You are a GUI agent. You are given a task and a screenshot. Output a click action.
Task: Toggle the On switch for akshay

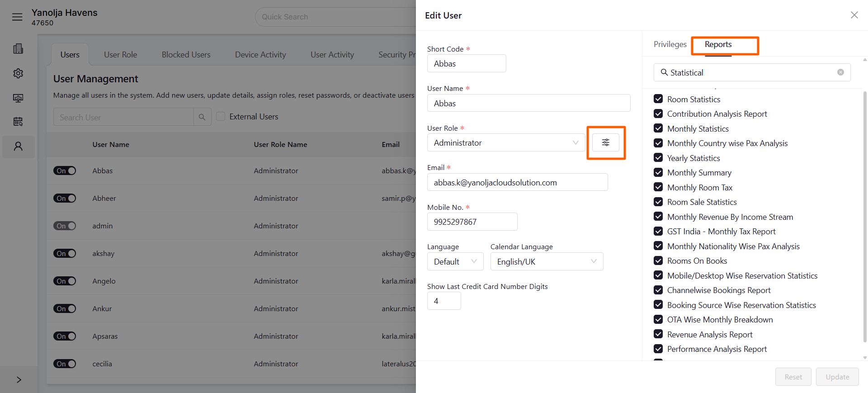65,253
